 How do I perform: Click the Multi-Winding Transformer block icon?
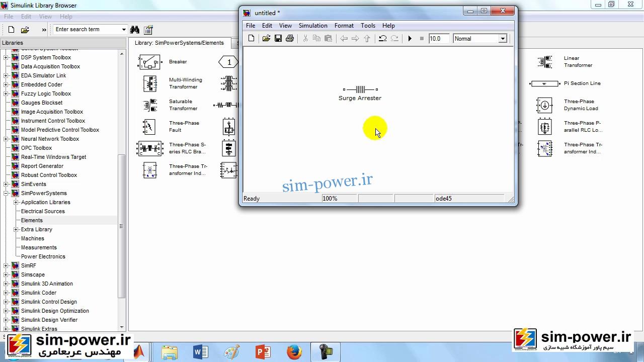(150, 83)
